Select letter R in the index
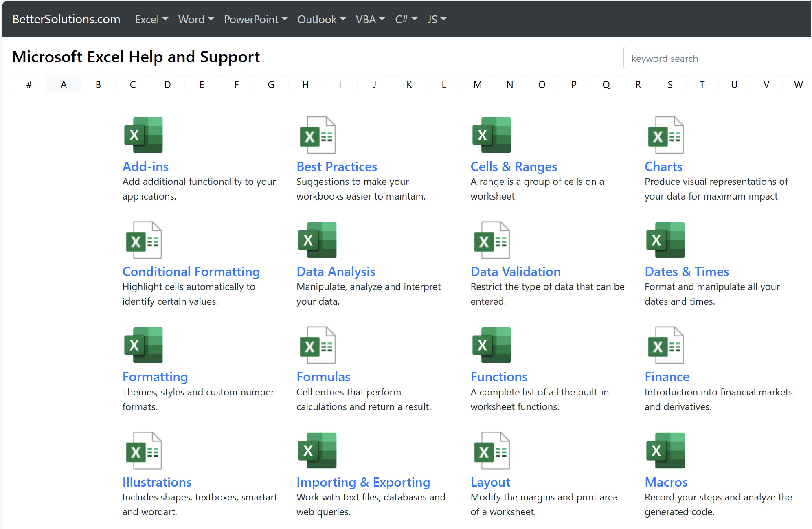Screen dimensions: 812x529 pos(638,84)
